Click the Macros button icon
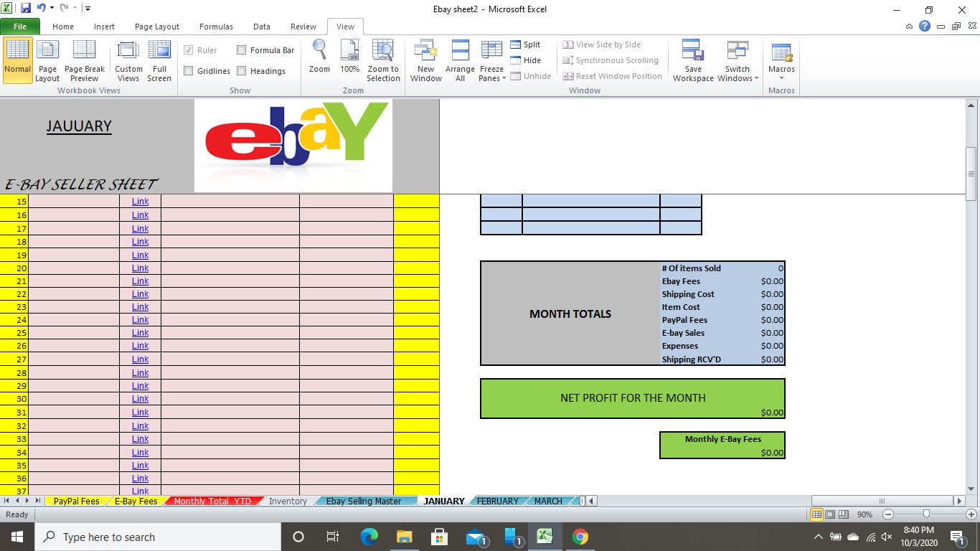 tap(781, 52)
